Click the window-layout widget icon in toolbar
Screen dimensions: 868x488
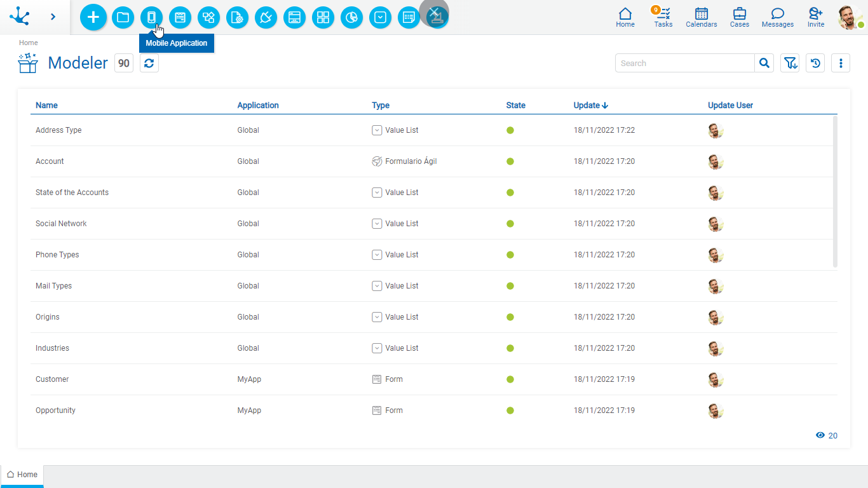point(294,17)
